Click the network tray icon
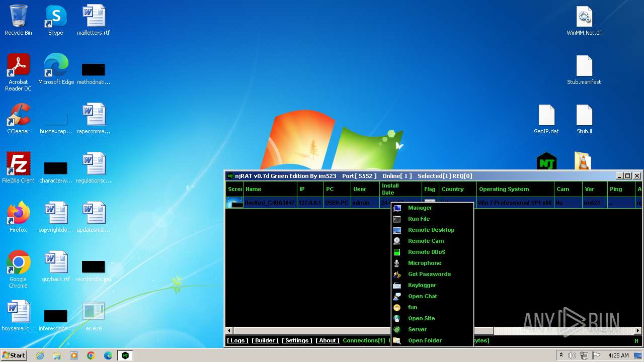 (584, 355)
